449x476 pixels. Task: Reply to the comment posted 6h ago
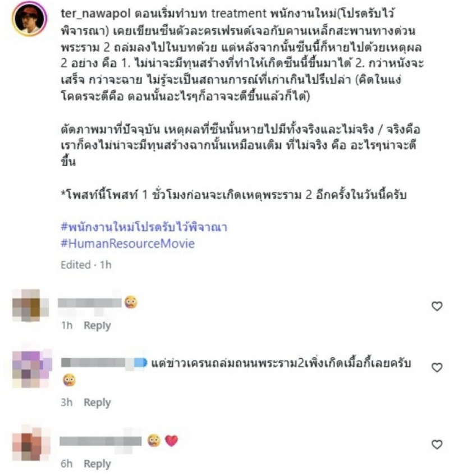[97, 464]
